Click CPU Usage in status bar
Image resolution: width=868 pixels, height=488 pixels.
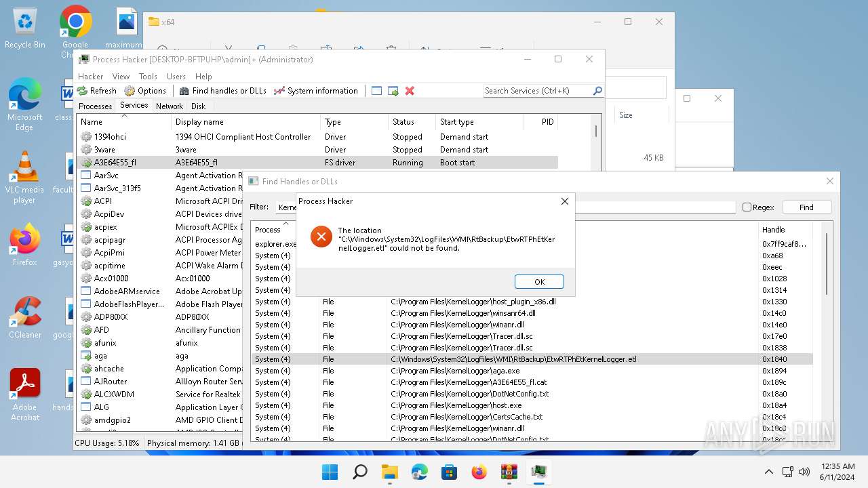107,443
